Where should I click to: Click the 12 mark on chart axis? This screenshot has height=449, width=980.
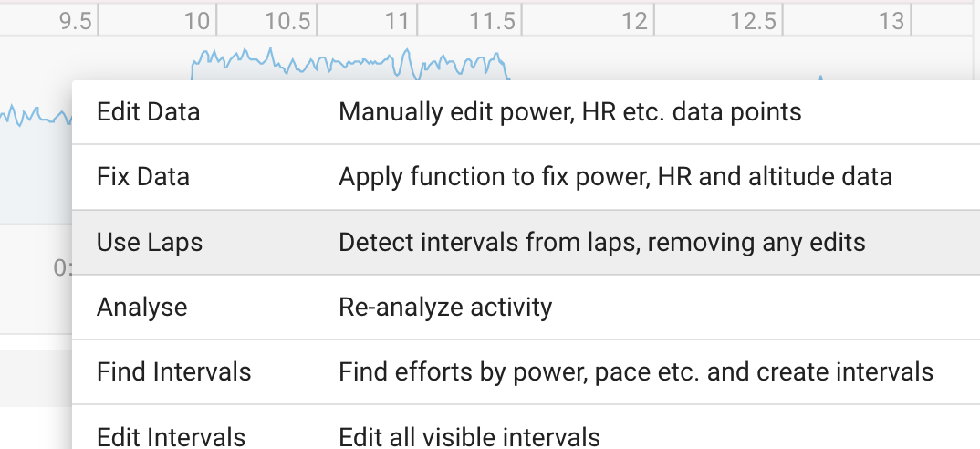pos(634,21)
